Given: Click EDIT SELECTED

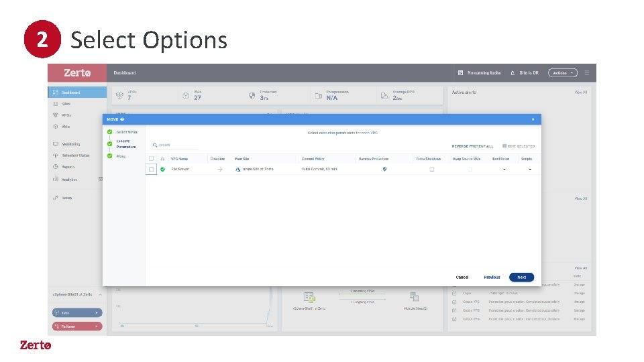Looking at the screenshot, I should pos(519,146).
